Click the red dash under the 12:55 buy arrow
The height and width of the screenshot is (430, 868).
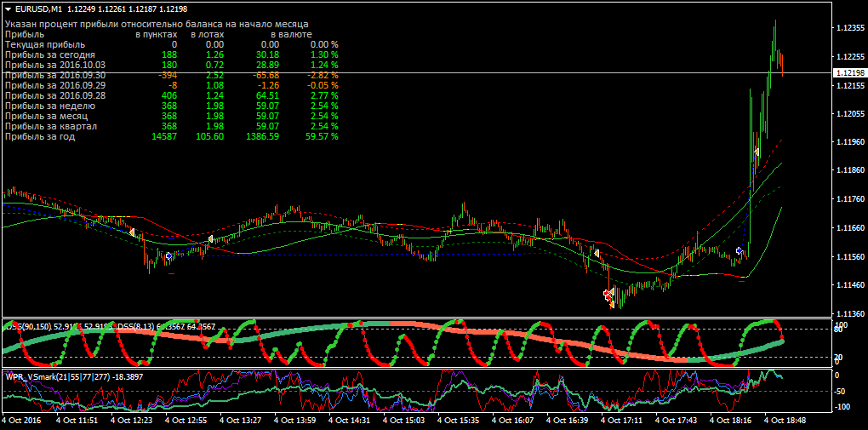tap(171, 273)
